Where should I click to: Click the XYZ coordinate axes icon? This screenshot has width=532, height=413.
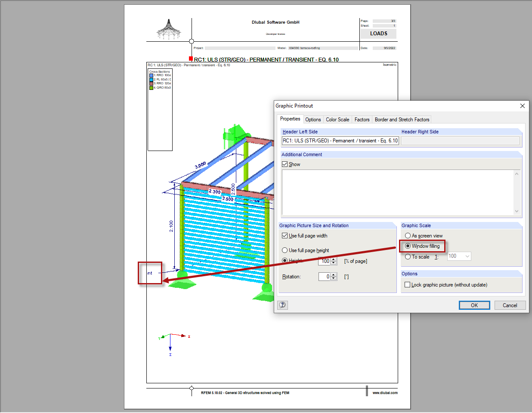174,344
